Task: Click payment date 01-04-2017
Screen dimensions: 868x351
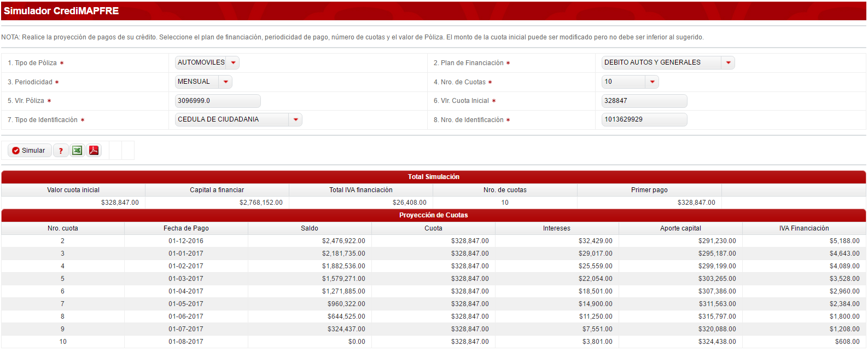Action: (x=186, y=291)
